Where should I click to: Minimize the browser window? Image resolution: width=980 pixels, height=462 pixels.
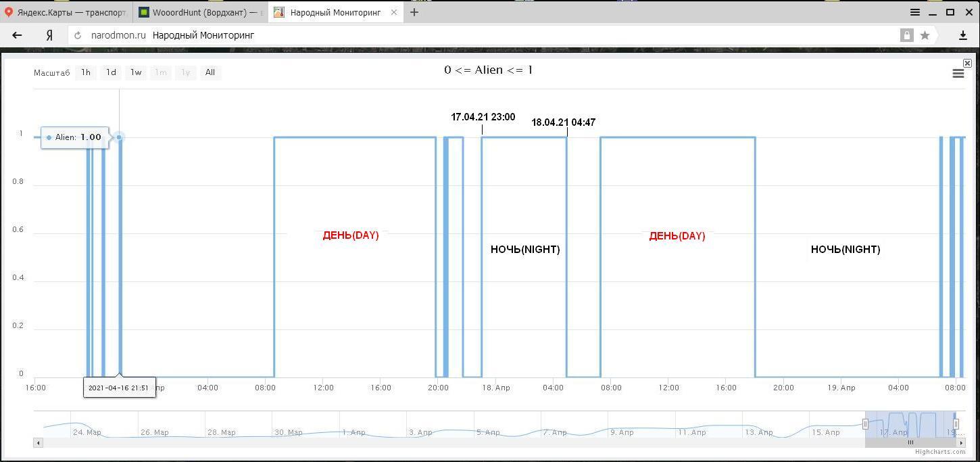933,12
